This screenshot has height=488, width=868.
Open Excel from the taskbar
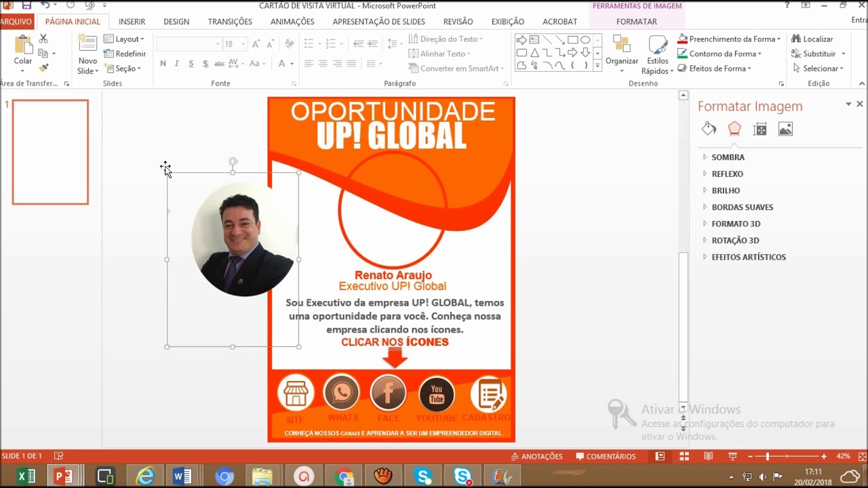(26, 476)
